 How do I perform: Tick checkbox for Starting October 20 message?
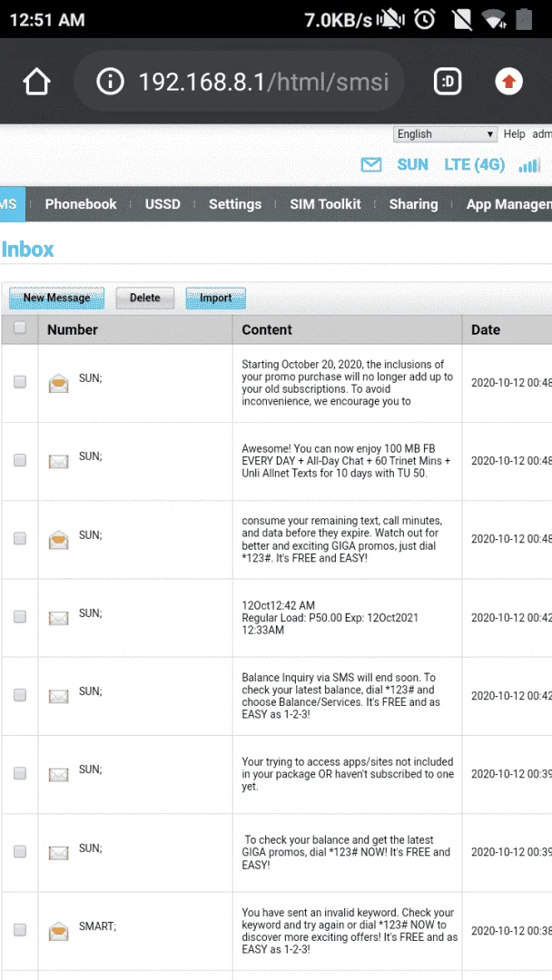click(x=20, y=382)
